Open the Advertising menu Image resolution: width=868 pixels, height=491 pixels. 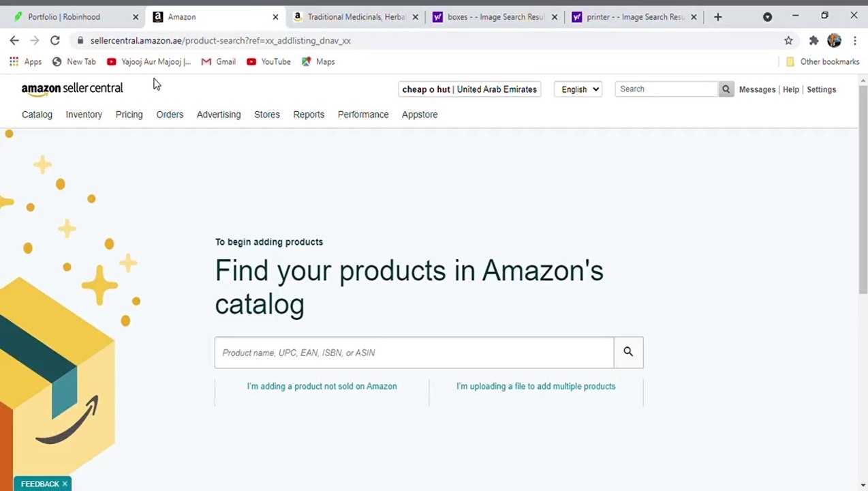tap(219, 115)
